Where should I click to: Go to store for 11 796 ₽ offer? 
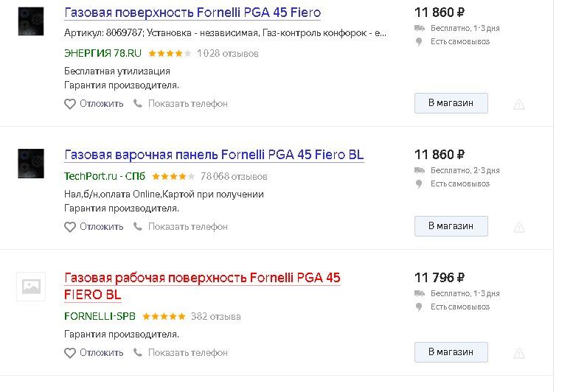coord(451,352)
